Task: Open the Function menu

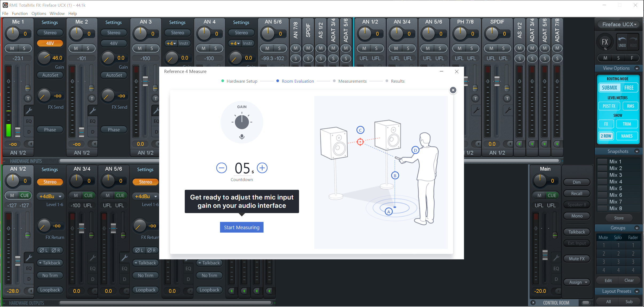Action: point(20,13)
